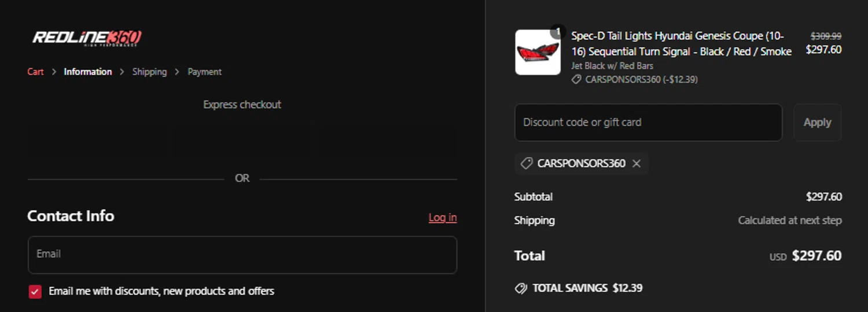
Task: Click the Spec-D Tail Lights product title
Action: click(x=681, y=43)
